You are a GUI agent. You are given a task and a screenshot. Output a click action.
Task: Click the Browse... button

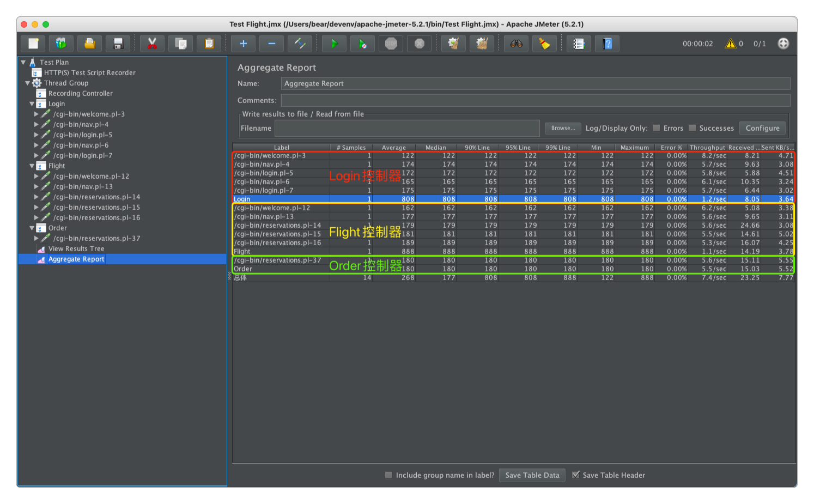563,128
